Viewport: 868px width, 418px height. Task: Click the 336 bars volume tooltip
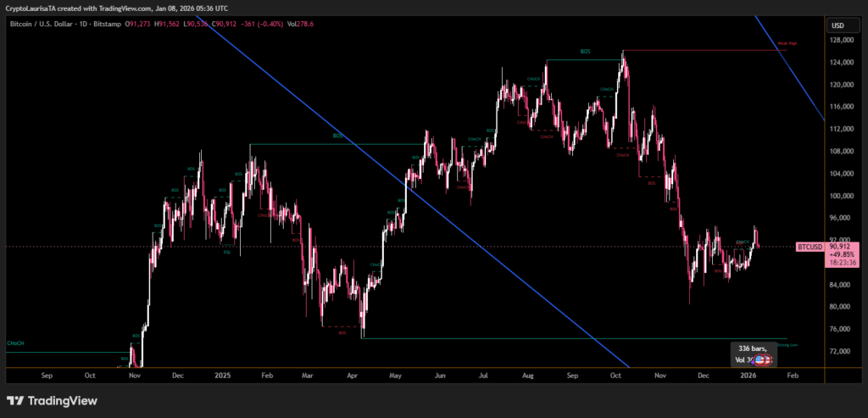click(753, 348)
